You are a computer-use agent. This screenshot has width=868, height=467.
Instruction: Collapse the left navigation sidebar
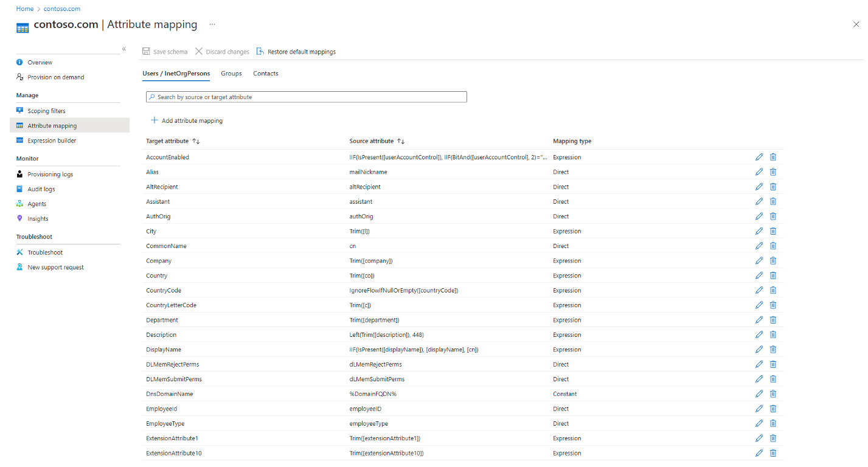pos(123,49)
